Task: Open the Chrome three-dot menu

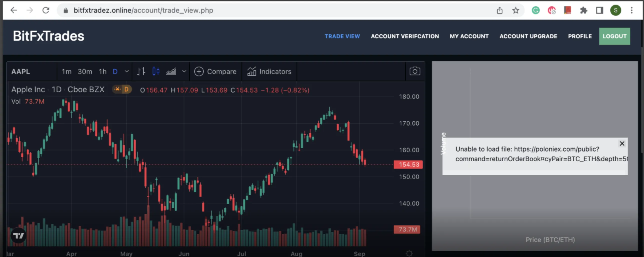Action: click(x=632, y=10)
